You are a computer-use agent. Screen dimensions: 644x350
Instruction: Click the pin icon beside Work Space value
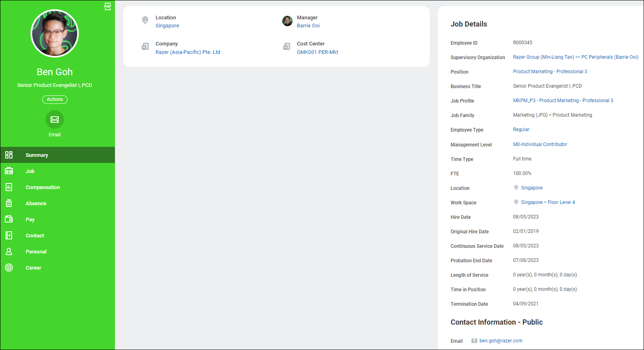tap(516, 202)
